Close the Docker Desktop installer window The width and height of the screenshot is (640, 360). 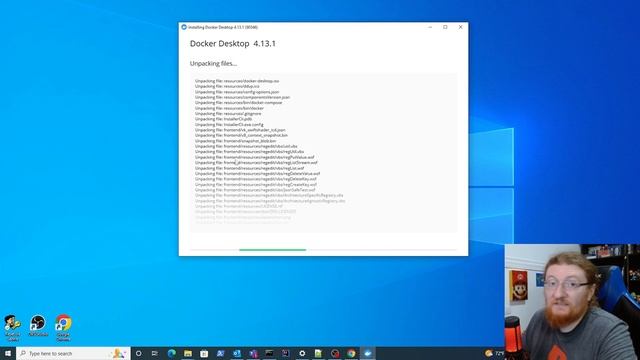(x=460, y=27)
